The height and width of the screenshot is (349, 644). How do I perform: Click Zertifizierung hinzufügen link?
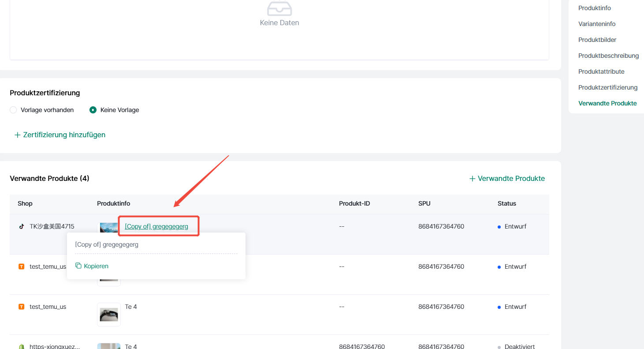tap(60, 135)
